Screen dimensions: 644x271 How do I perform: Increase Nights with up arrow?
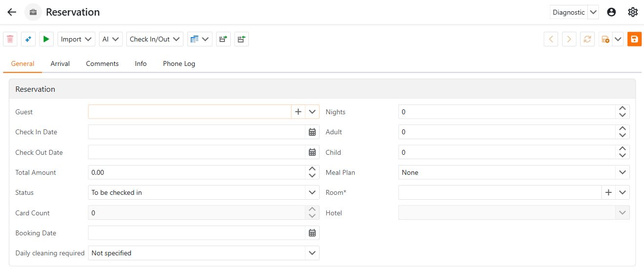tap(623, 108)
